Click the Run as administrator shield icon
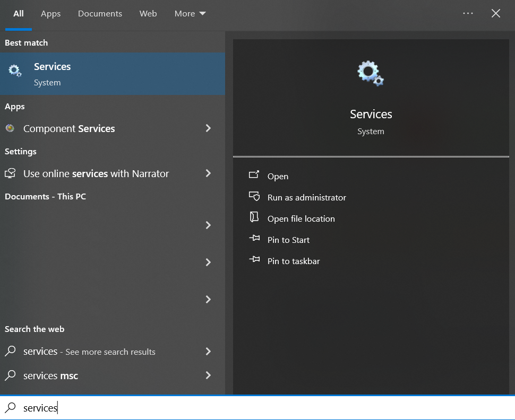The width and height of the screenshot is (515, 420). pos(254,196)
